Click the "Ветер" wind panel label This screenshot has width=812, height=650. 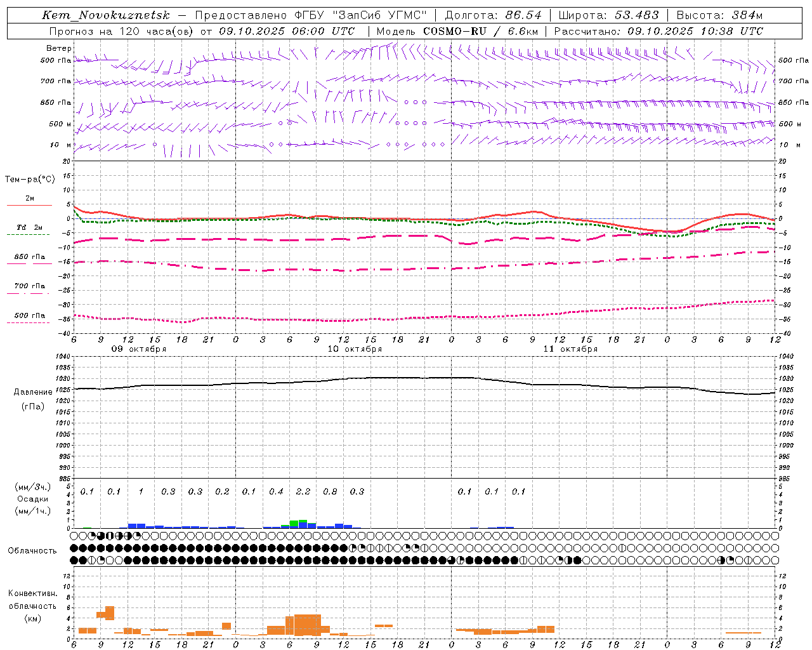[59, 48]
